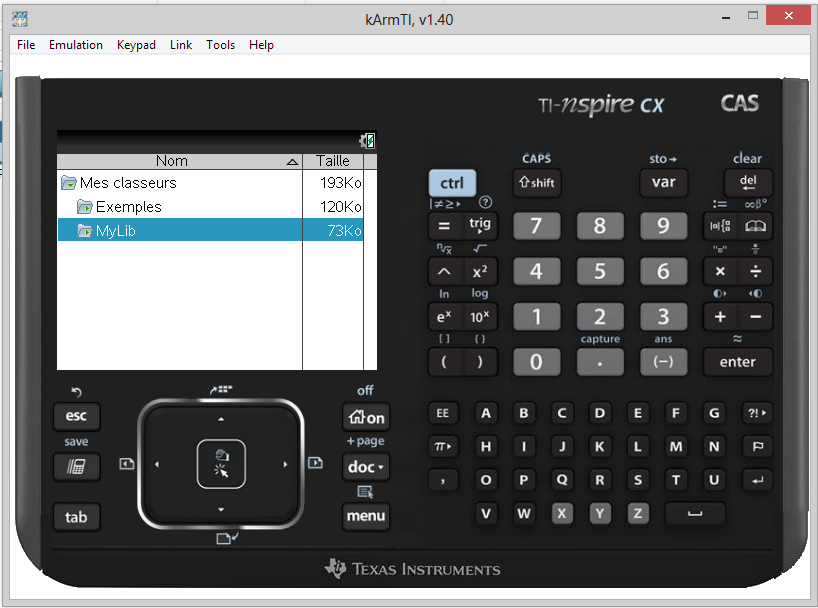
Task: Open the Link menu
Action: [x=181, y=45]
